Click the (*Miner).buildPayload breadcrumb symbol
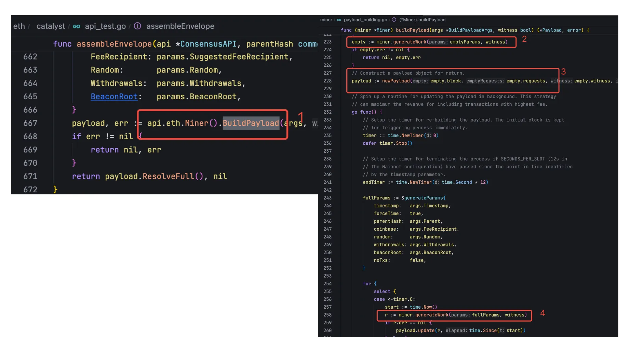The height and width of the screenshot is (360, 644). [x=422, y=20]
